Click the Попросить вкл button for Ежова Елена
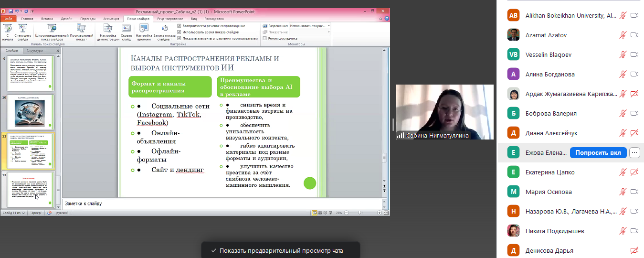Viewport: 644px width, 258px height. coord(598,152)
